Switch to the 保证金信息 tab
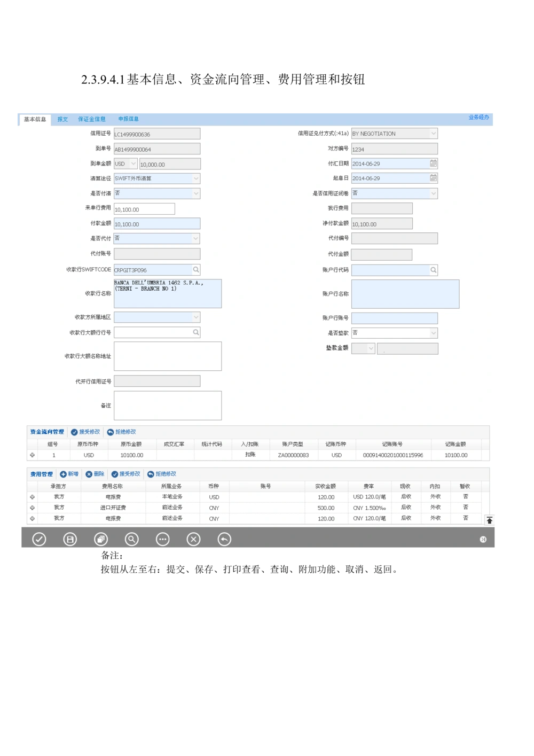534x756 pixels. click(x=91, y=119)
